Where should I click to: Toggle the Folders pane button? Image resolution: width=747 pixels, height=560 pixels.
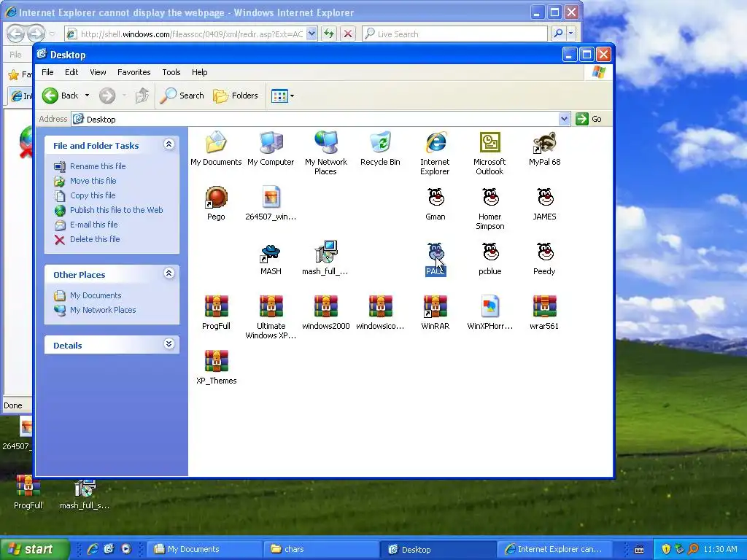tap(236, 96)
